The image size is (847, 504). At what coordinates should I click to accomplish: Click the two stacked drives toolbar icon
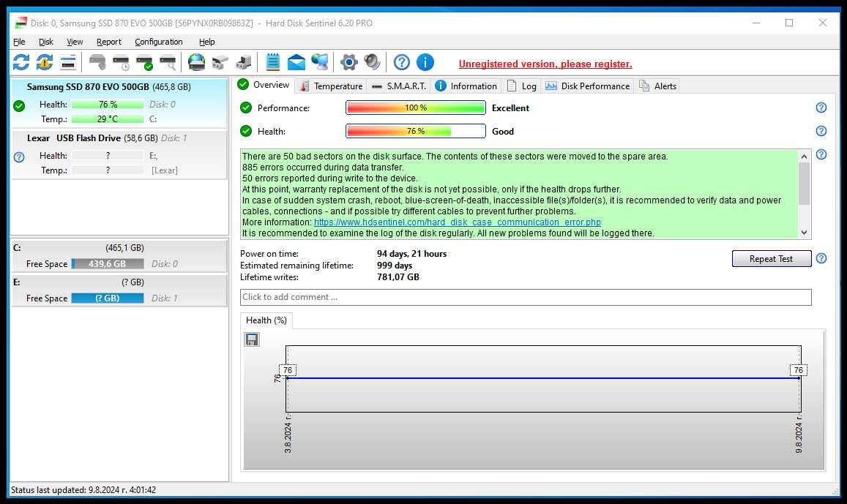220,63
